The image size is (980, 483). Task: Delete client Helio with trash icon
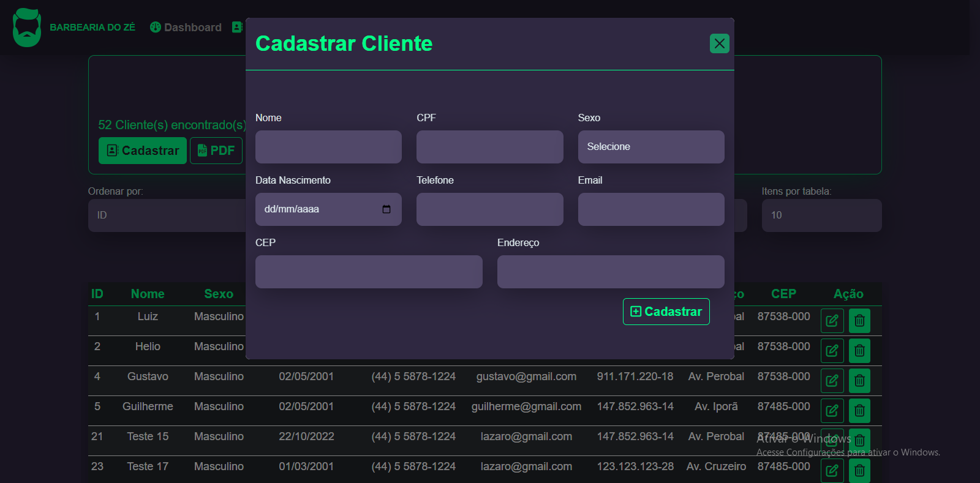pos(859,351)
